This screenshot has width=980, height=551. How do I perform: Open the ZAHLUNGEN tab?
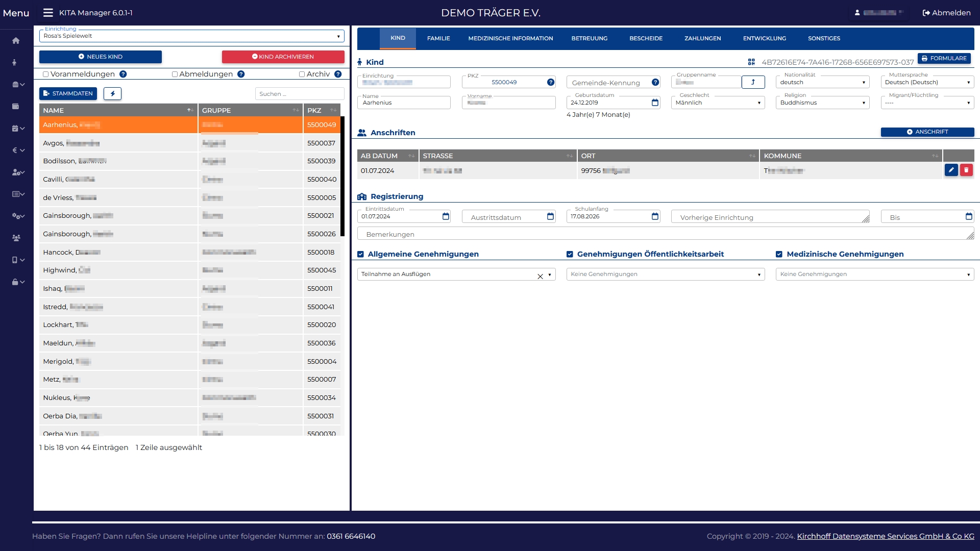pyautogui.click(x=702, y=39)
